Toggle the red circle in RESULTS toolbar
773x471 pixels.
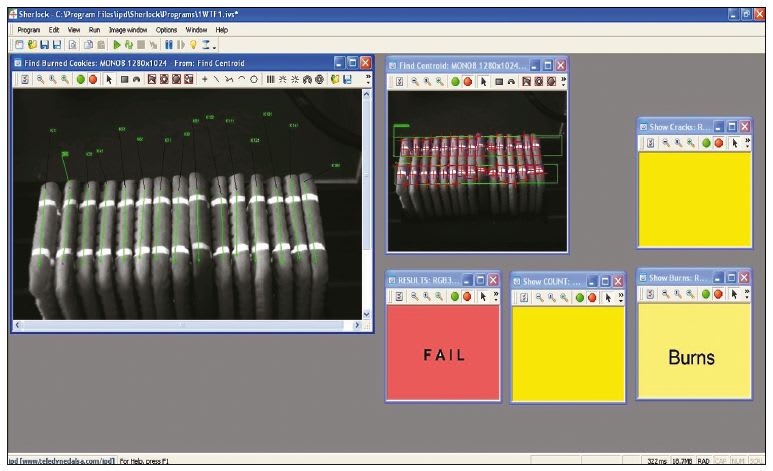click(x=467, y=296)
